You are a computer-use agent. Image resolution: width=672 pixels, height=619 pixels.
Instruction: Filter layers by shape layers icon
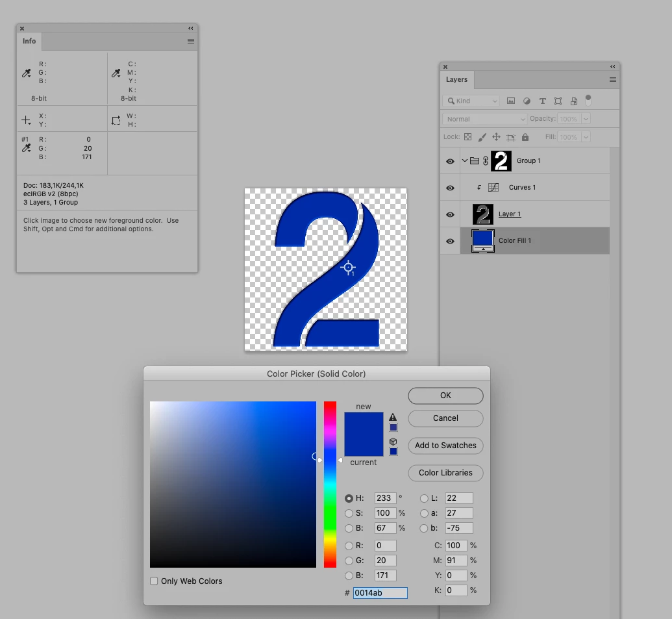[558, 101]
